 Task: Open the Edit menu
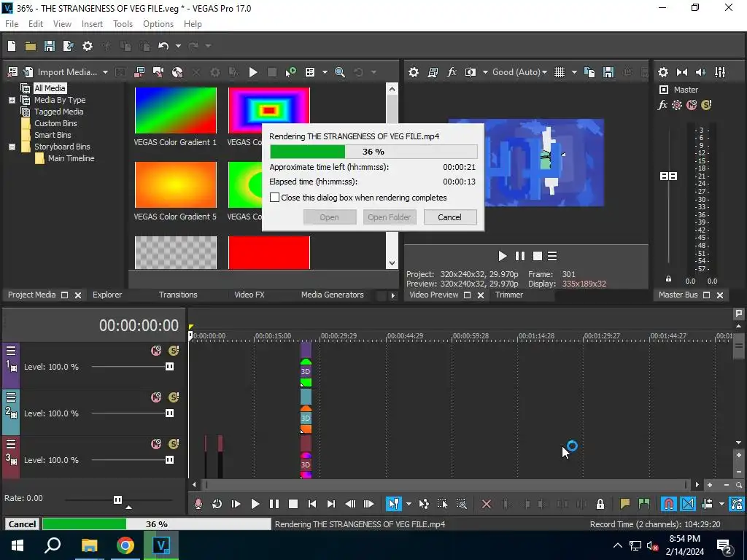(36, 24)
